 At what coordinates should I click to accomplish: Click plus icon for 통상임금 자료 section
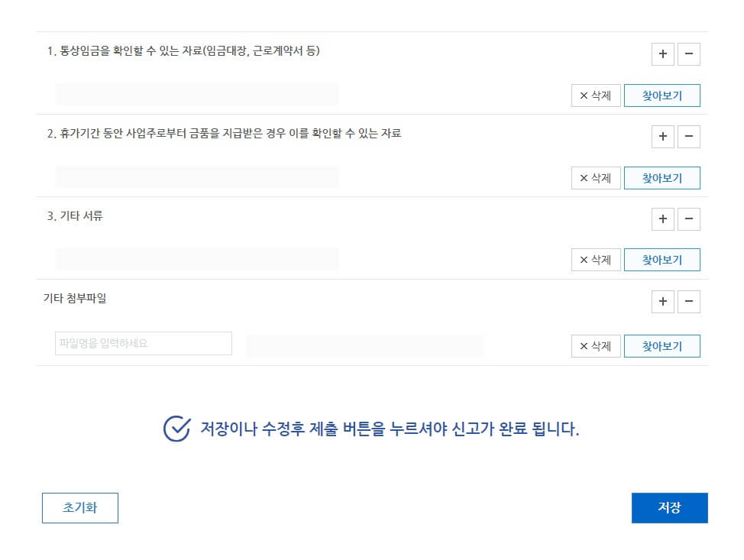tap(662, 54)
